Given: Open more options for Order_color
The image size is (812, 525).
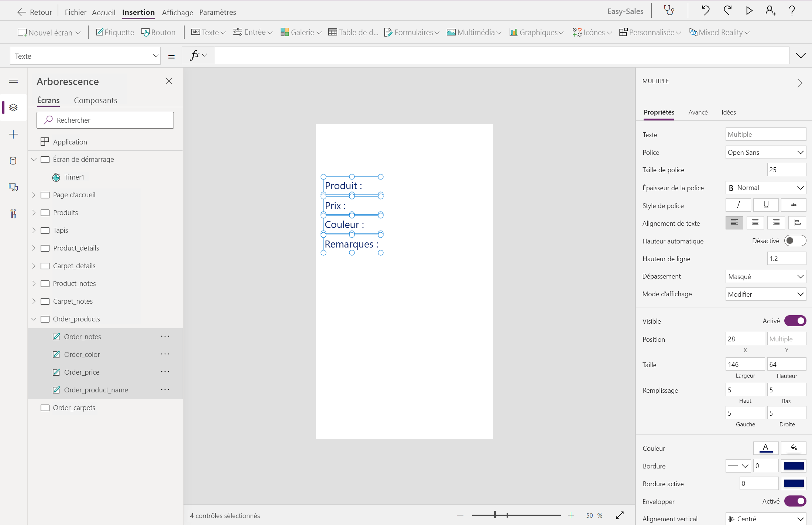Looking at the screenshot, I should 165,354.
